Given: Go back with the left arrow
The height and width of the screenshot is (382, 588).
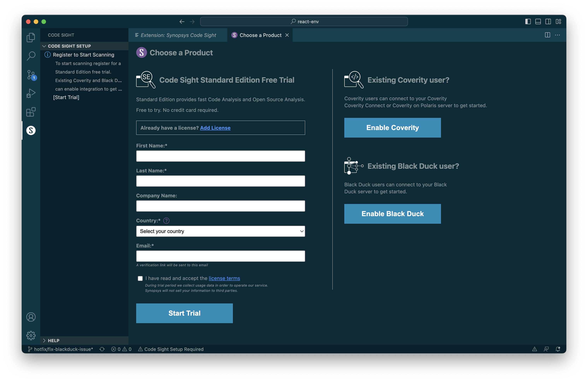Looking at the screenshot, I should pyautogui.click(x=182, y=21).
